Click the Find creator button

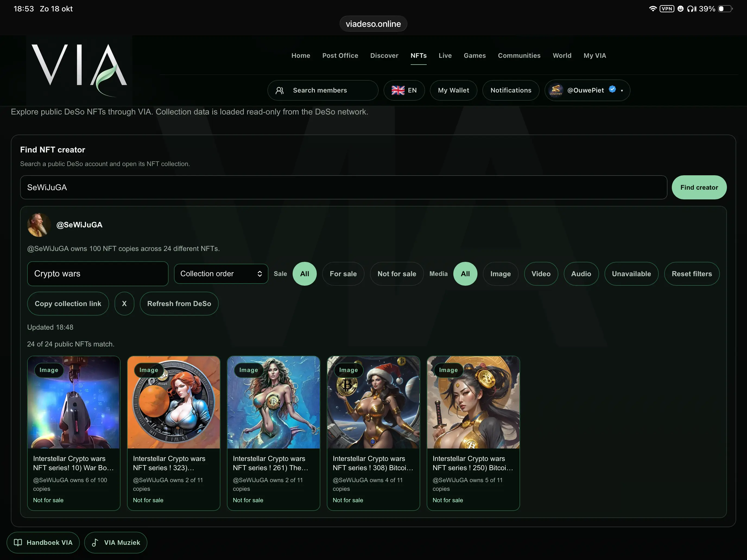coord(699,187)
